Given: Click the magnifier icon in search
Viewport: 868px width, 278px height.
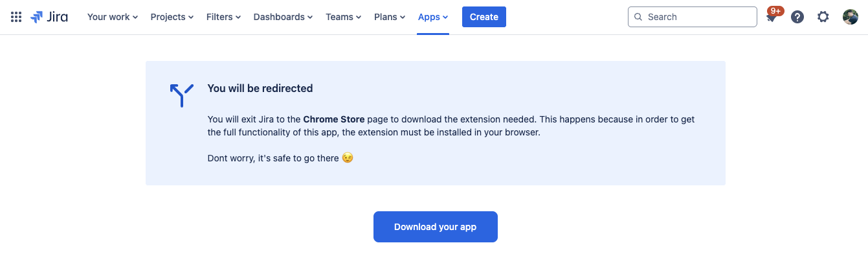Looking at the screenshot, I should point(638,17).
